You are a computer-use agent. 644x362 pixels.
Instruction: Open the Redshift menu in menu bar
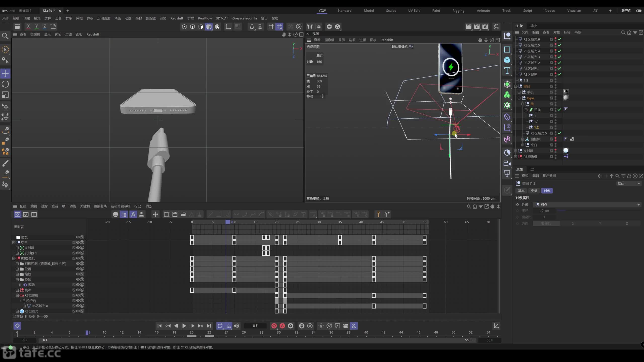point(177,18)
